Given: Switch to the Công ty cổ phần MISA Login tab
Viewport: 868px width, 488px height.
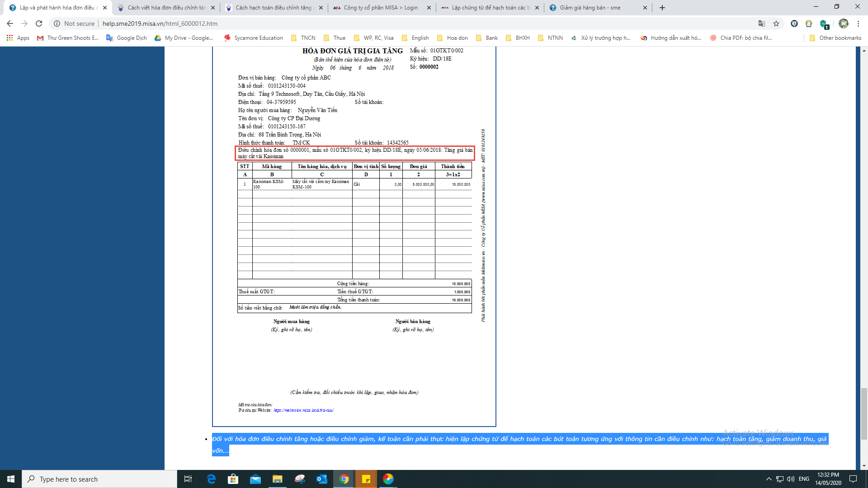Looking at the screenshot, I should pos(380,8).
